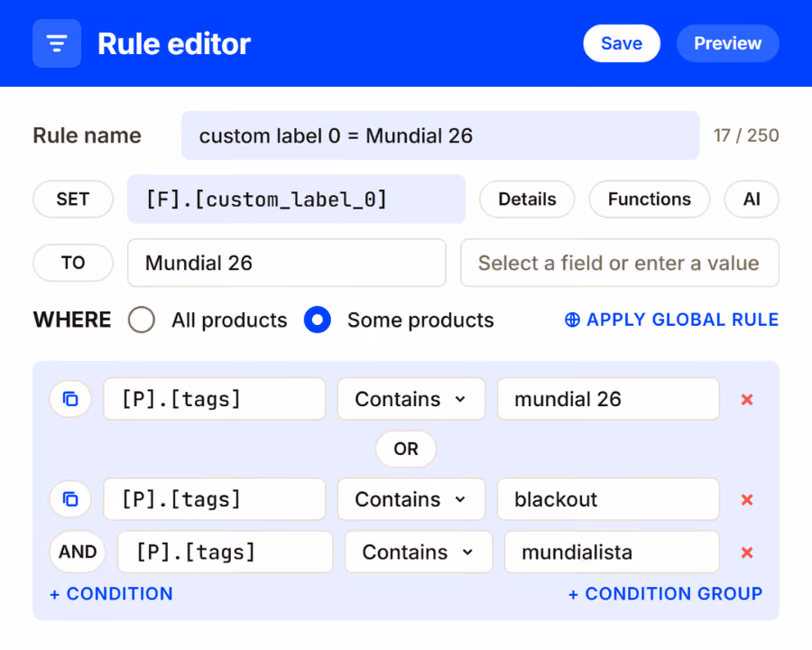
Task: Click the WHERE label
Action: click(72, 320)
